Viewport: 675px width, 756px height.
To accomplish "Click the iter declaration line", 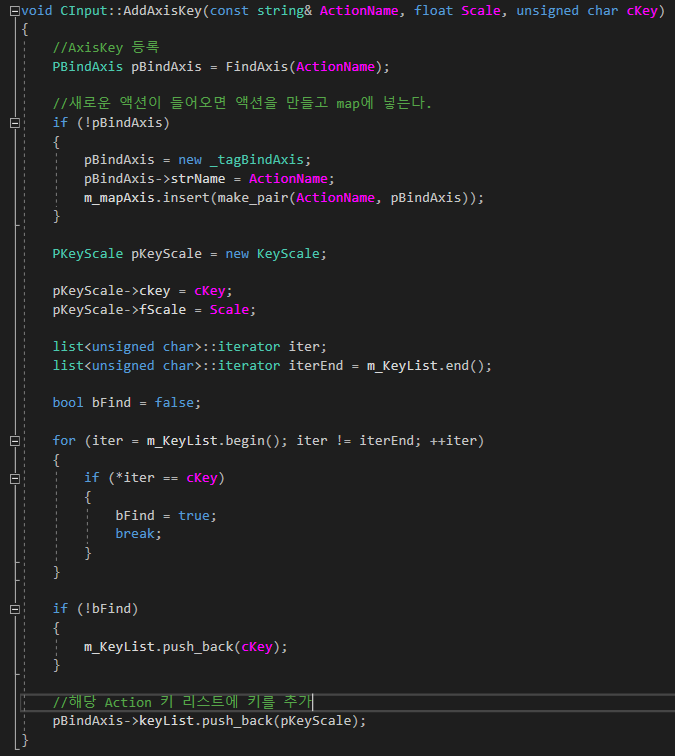I will tap(189, 347).
